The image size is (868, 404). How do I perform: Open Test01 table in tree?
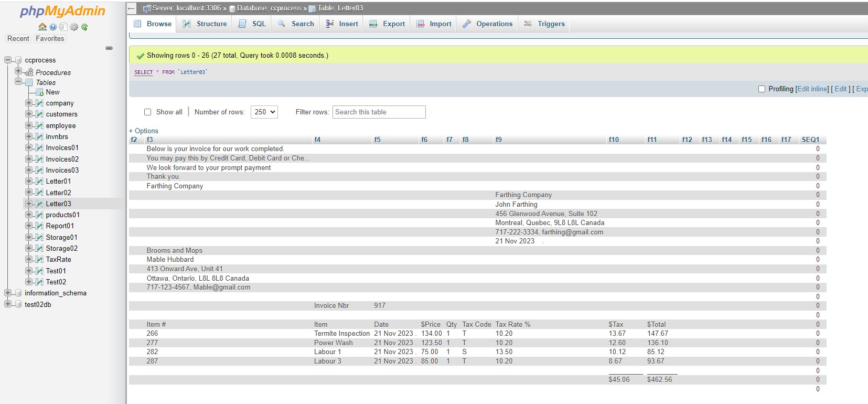56,271
